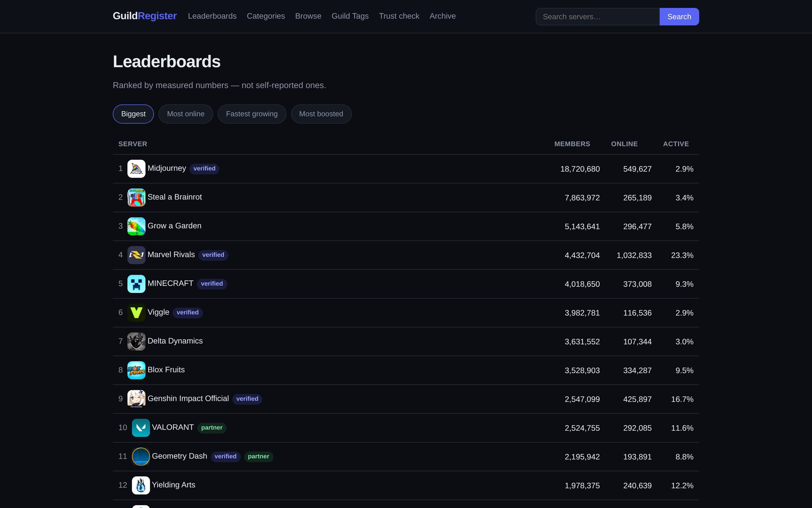Click Blox Fruits member count 3,528,903
Screen dimensions: 812x508
(582, 371)
